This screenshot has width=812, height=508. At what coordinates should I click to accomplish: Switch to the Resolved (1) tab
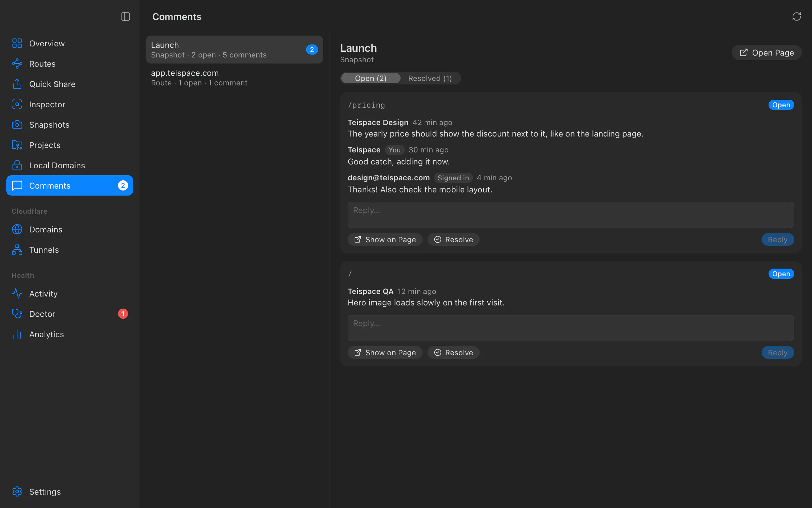tap(430, 78)
